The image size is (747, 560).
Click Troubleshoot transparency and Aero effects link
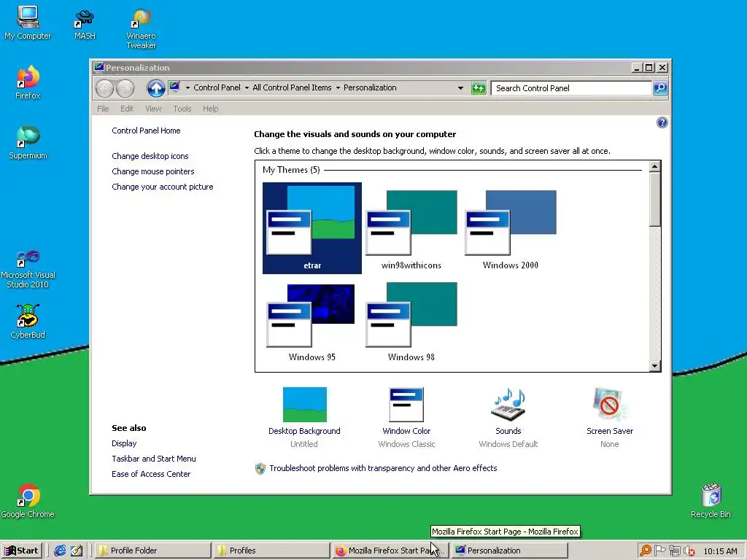click(383, 468)
